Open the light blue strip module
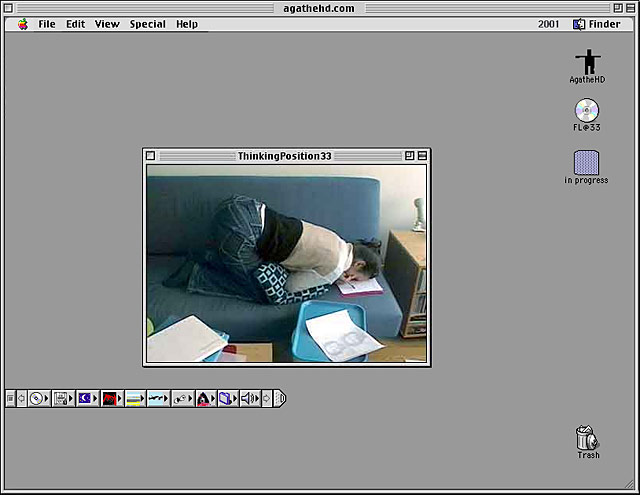 point(158,398)
